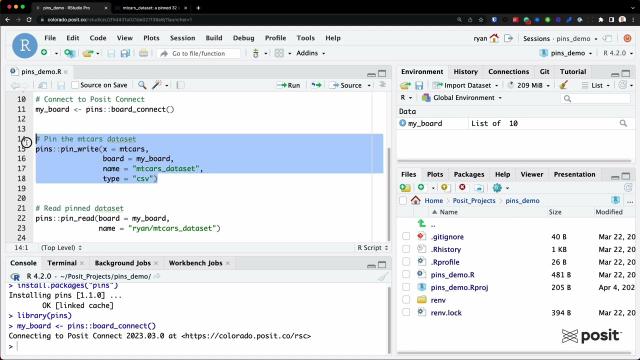Click the ryan home icon in header

pyautogui.click(x=494, y=38)
